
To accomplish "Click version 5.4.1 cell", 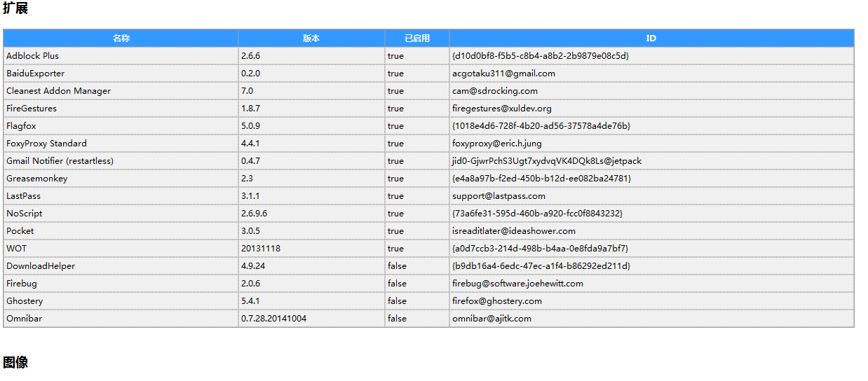I will pos(311,301).
